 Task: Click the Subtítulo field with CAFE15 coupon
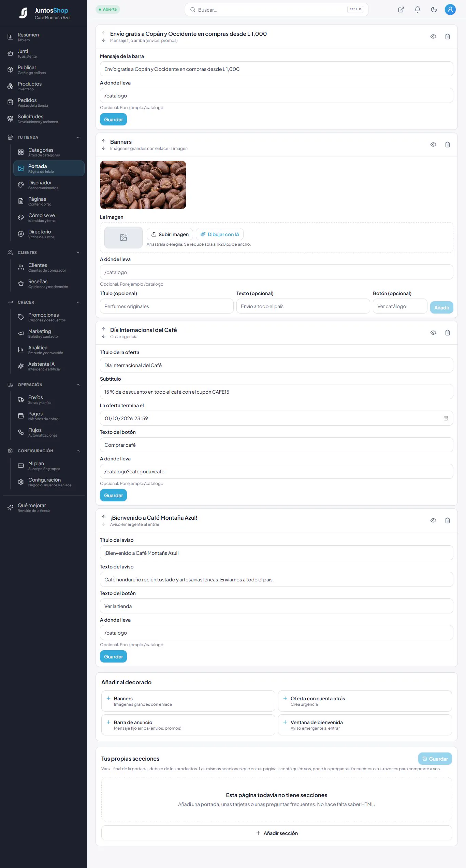276,392
